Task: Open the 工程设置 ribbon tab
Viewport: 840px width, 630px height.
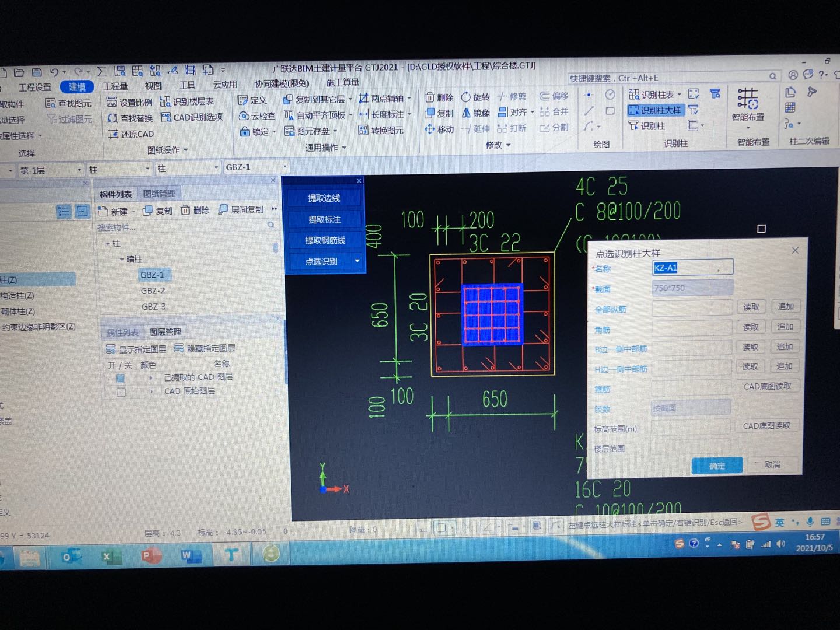Action: click(x=35, y=87)
